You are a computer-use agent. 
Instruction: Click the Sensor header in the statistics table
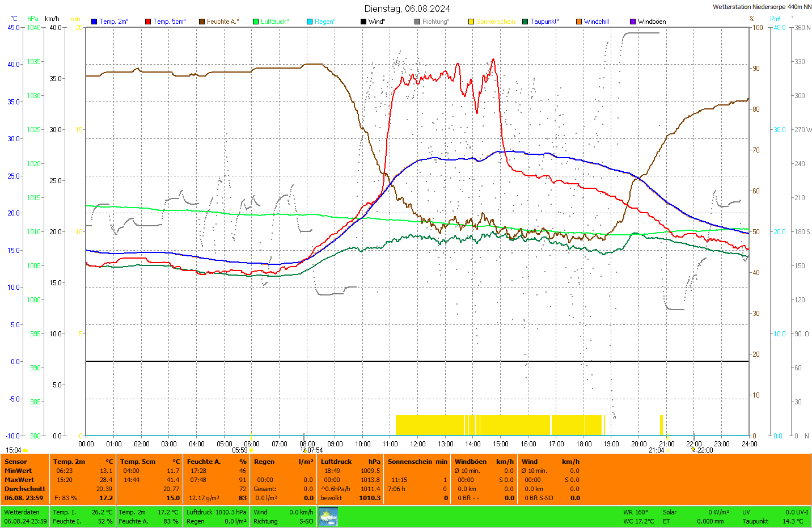coord(16,462)
